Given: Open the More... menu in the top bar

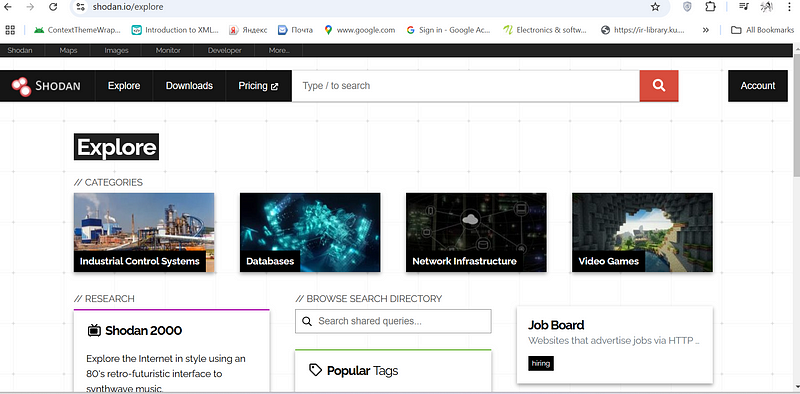Looking at the screenshot, I should point(279,50).
